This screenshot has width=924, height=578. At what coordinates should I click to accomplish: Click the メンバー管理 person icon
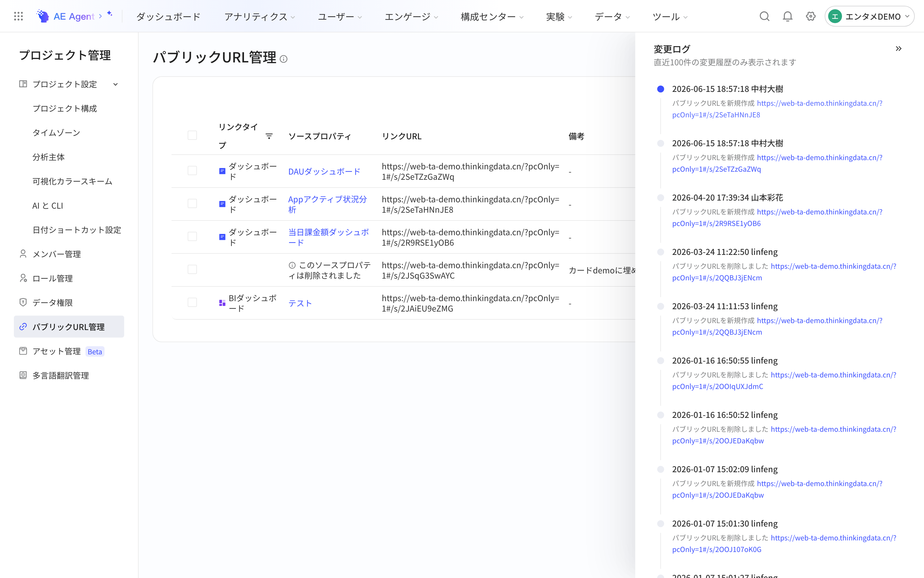point(23,254)
